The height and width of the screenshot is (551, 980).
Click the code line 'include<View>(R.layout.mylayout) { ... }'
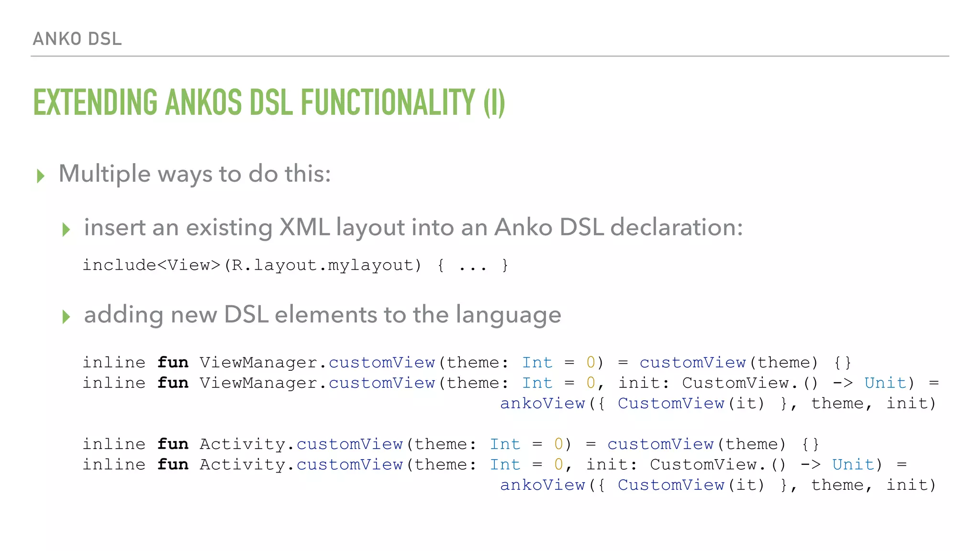click(x=295, y=265)
